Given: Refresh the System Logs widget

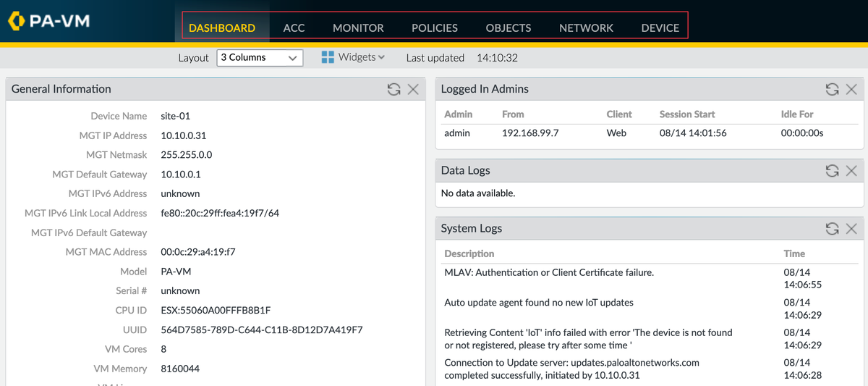Looking at the screenshot, I should [832, 229].
